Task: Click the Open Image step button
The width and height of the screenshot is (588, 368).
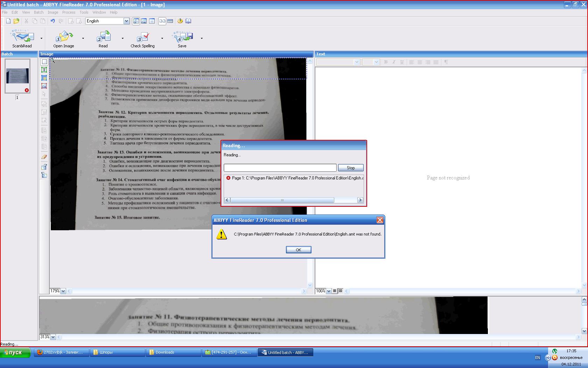Action: pos(64,39)
